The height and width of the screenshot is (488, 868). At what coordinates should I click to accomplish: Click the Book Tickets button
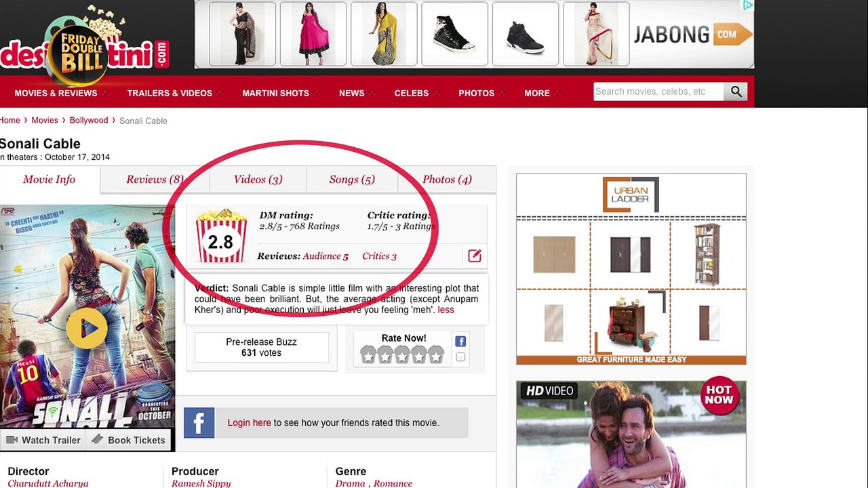(129, 440)
